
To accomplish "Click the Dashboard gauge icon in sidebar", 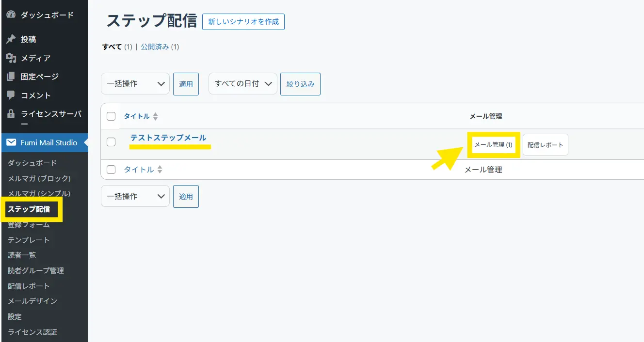I will pyautogui.click(x=11, y=15).
